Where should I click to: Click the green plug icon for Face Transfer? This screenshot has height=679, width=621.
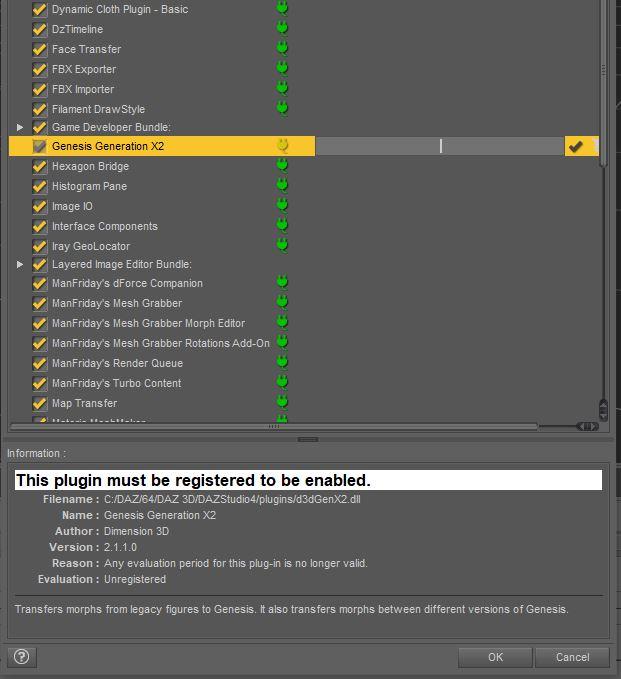[x=282, y=48]
